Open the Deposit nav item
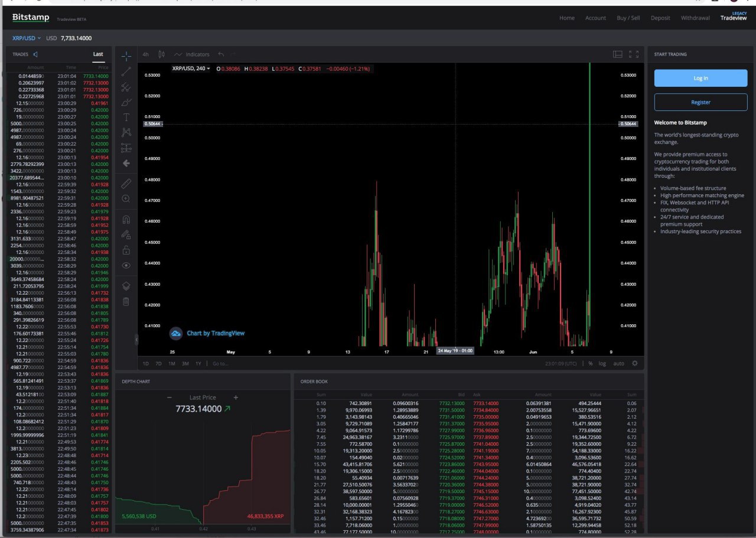 coord(660,18)
